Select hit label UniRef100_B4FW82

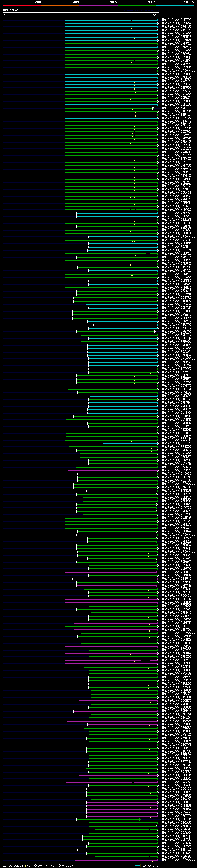pyautogui.click(x=176, y=88)
